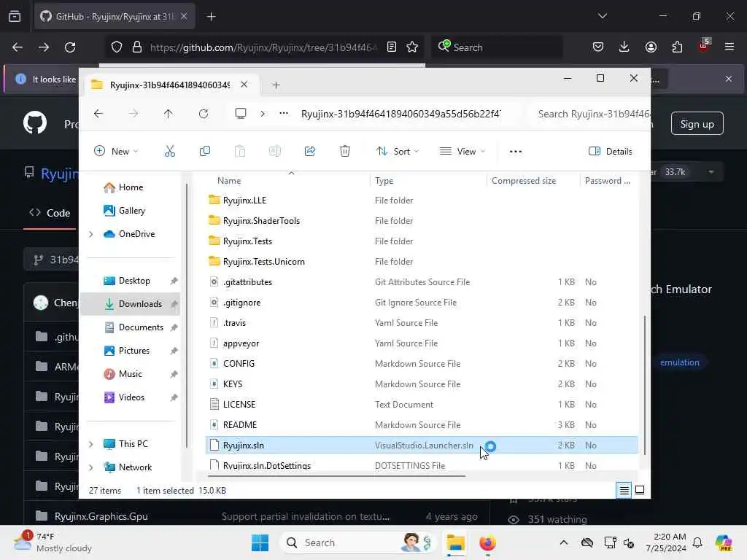This screenshot has width=747, height=560.
Task: Expand the OneDrive tree node
Action: tap(91, 234)
